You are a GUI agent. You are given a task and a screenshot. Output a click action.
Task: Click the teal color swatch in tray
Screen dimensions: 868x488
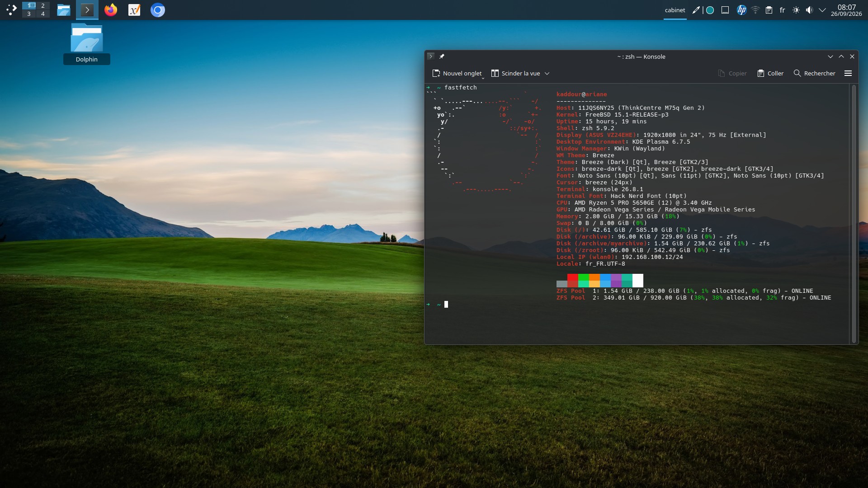(x=710, y=10)
